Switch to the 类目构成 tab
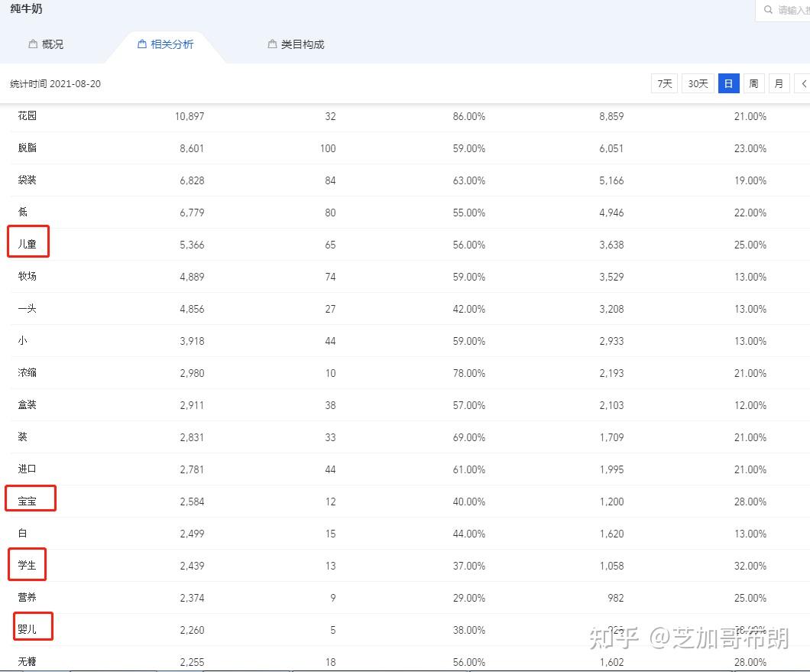This screenshot has height=672, width=810. pos(296,44)
